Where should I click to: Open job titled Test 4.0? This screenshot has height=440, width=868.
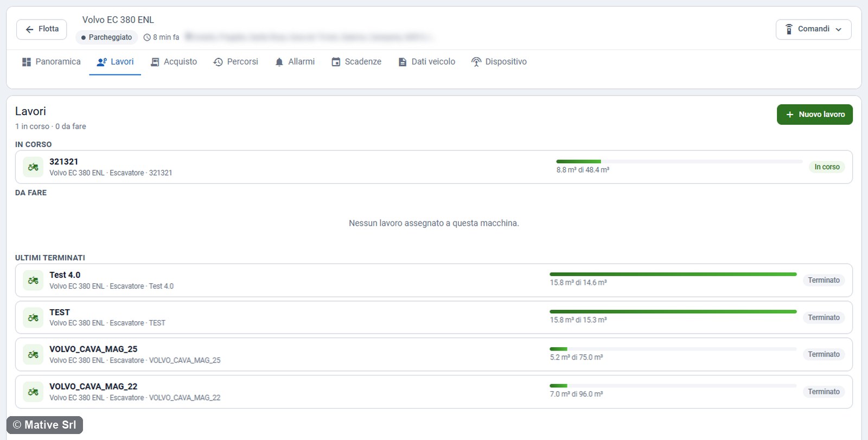click(x=65, y=275)
